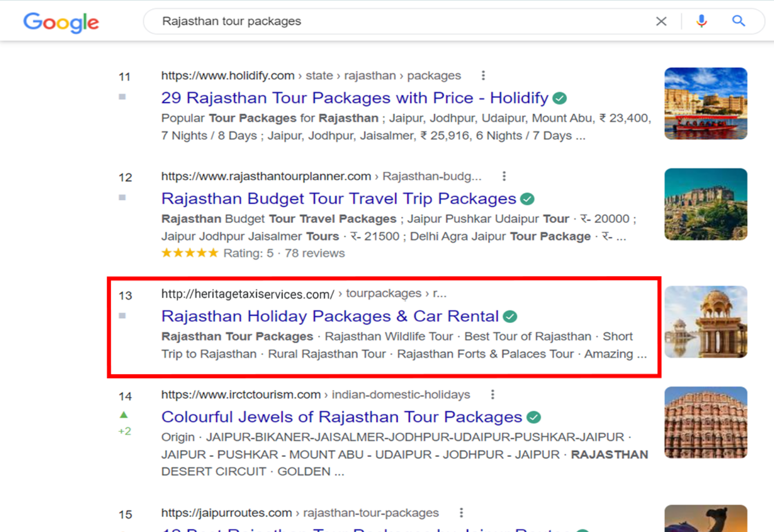
Task: Open Google homepage via the Google logo
Action: point(61,23)
